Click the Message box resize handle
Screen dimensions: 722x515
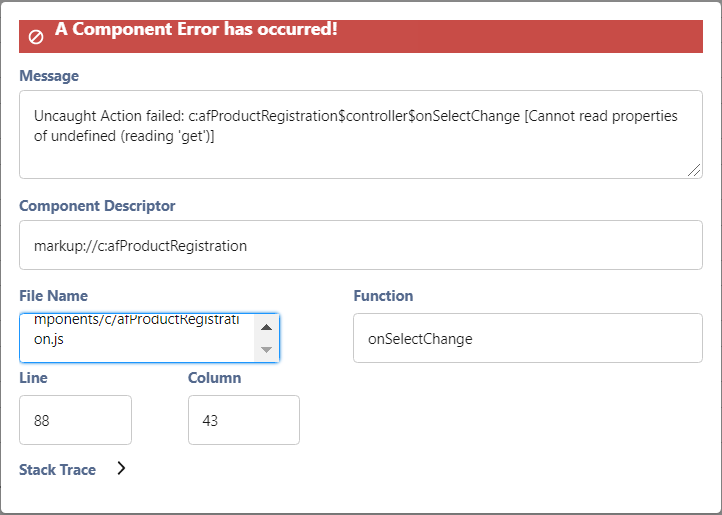pos(694,171)
